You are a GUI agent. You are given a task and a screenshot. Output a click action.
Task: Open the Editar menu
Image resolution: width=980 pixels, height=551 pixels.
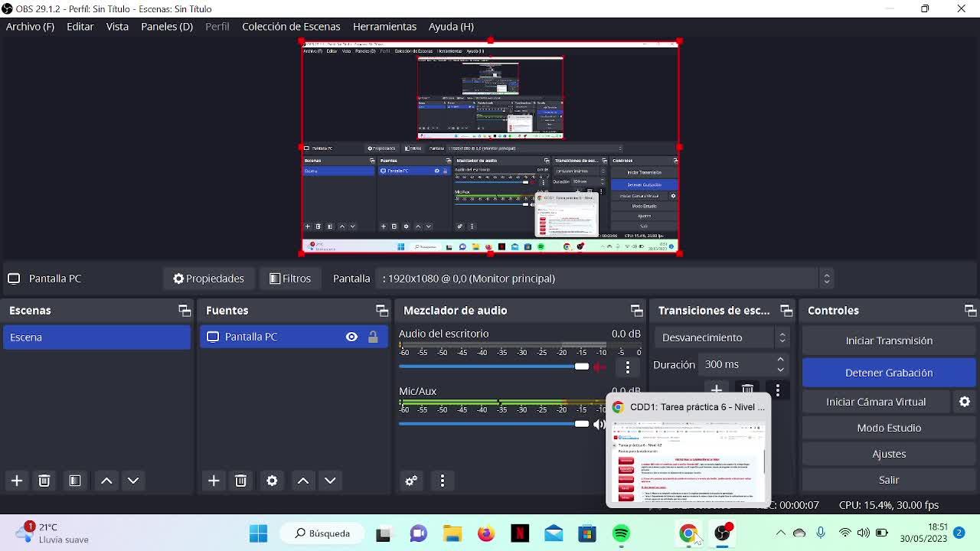tap(80, 26)
